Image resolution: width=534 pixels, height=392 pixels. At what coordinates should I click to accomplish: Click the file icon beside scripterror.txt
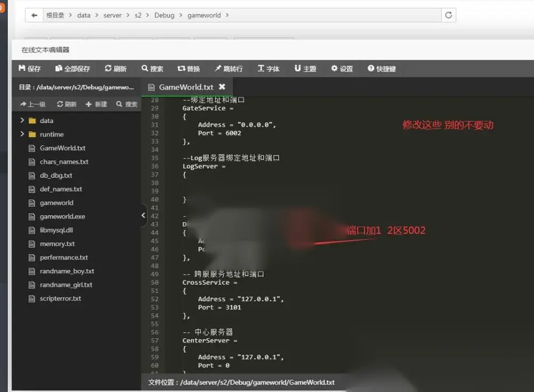[32, 299]
